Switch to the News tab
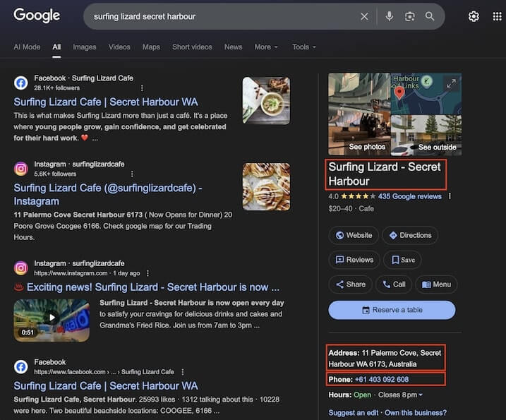This screenshot has width=506, height=420. (234, 47)
